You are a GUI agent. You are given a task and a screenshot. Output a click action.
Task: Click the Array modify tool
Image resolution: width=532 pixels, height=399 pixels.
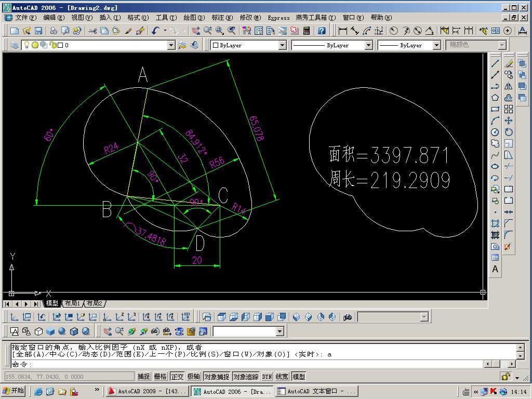(x=509, y=109)
